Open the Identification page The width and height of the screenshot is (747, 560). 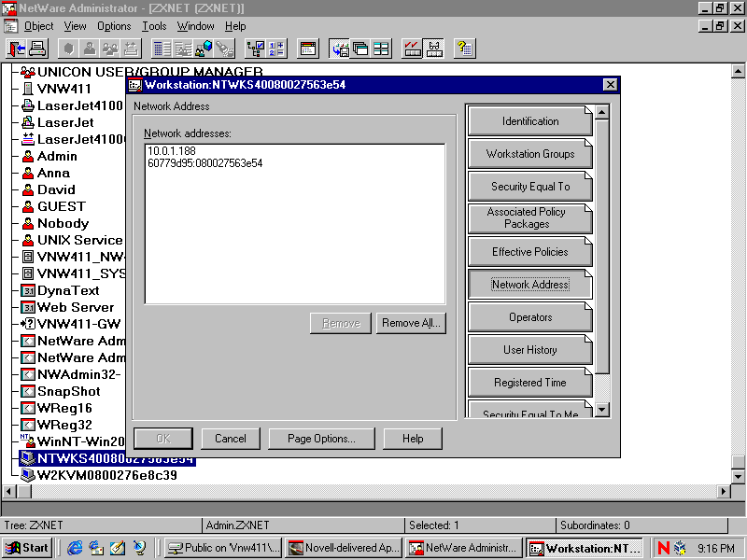[x=530, y=121]
